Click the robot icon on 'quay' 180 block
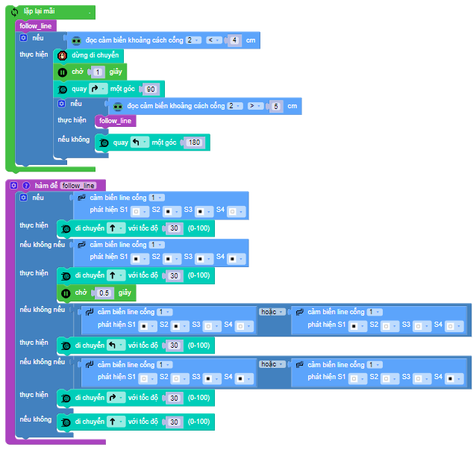 coord(104,143)
